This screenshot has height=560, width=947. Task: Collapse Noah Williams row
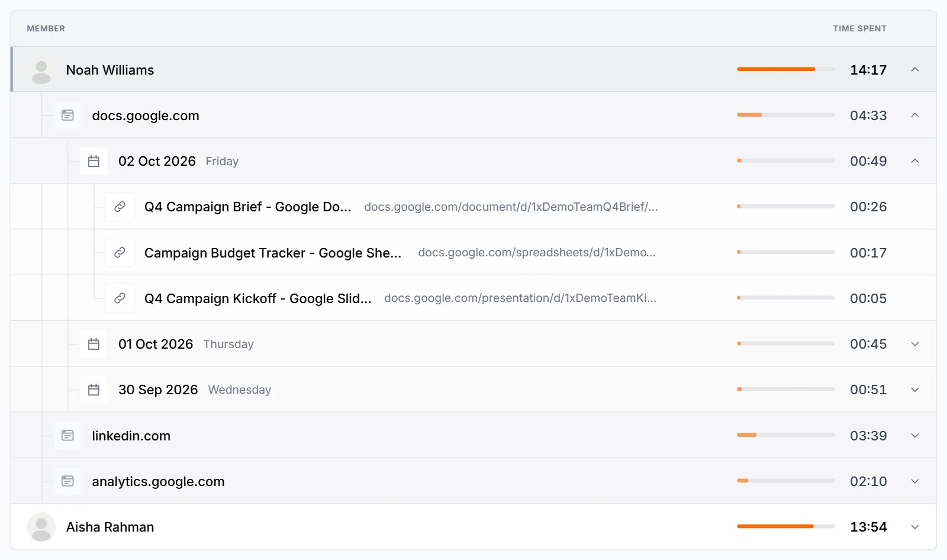[x=915, y=70]
